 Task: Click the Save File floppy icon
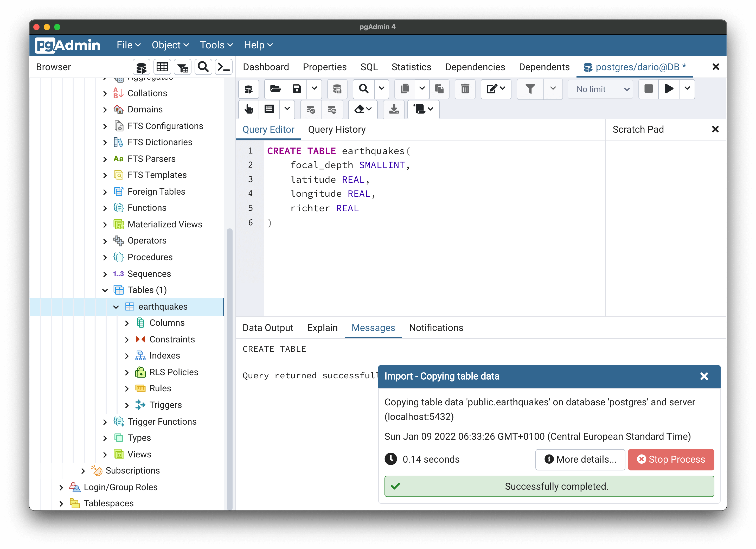pos(297,89)
